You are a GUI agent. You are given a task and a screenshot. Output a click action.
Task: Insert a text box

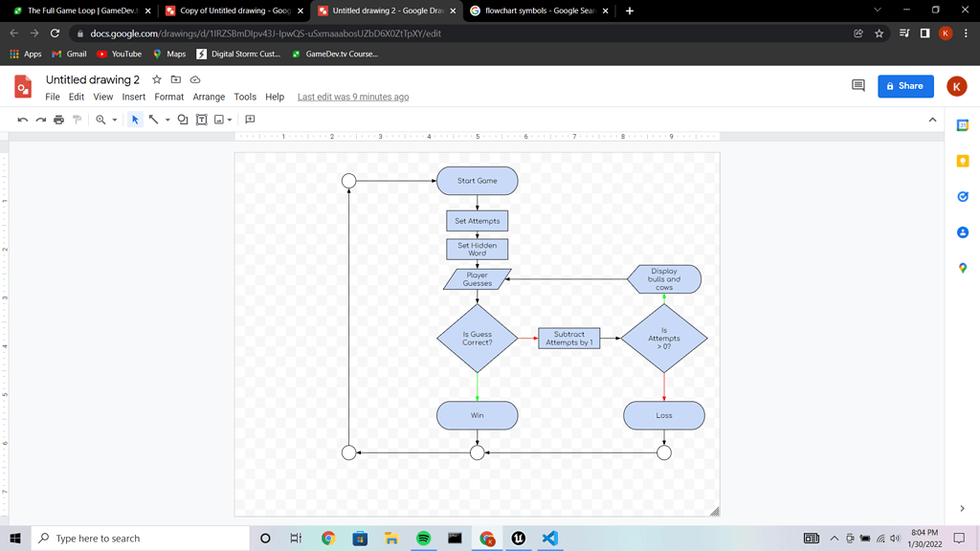201,120
